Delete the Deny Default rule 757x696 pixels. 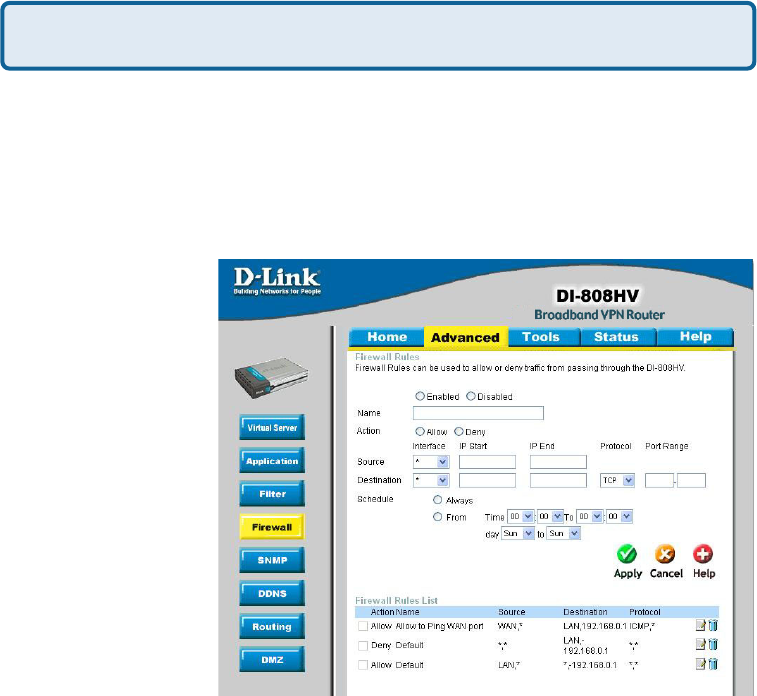coord(713,644)
